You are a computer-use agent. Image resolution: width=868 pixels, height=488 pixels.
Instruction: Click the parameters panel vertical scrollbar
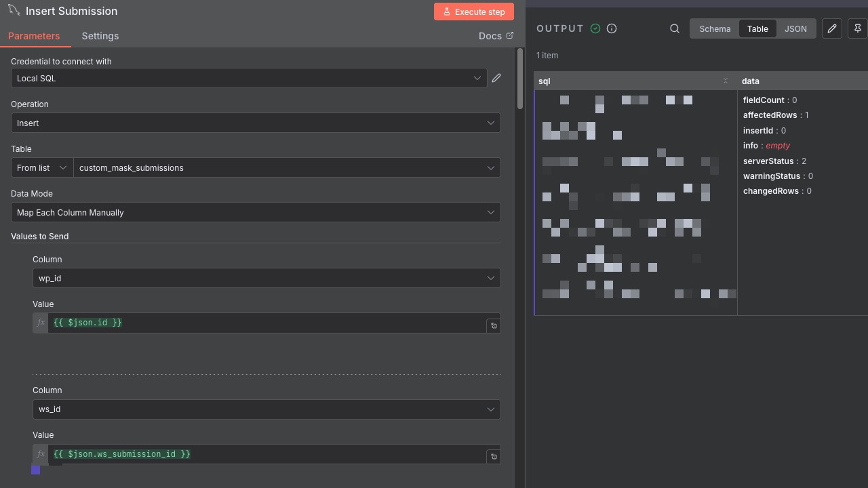pyautogui.click(x=520, y=78)
